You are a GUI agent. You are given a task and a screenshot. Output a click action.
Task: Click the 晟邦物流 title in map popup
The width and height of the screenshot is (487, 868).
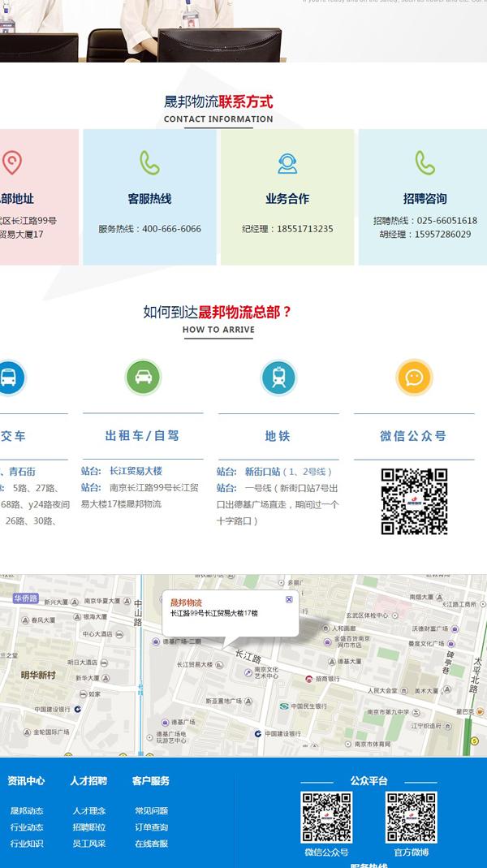point(186,602)
